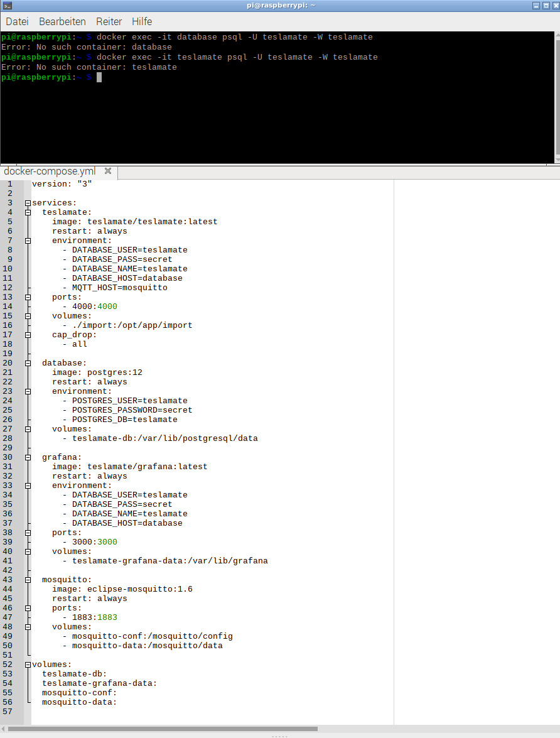Collapse the database service fold marker

(x=28, y=364)
